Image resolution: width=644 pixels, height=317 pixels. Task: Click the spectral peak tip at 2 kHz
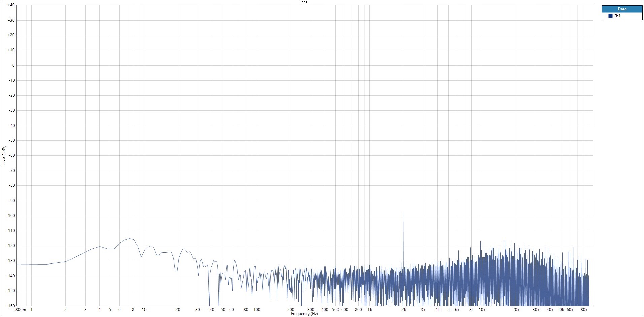[404, 212]
